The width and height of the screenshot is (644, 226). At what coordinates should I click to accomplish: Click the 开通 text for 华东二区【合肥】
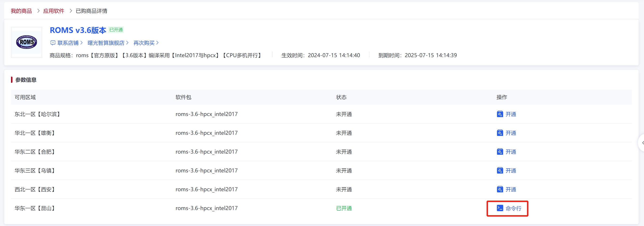click(511, 152)
